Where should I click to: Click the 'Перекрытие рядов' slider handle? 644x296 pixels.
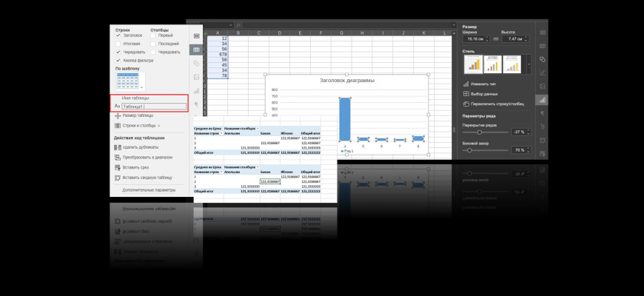click(x=480, y=132)
